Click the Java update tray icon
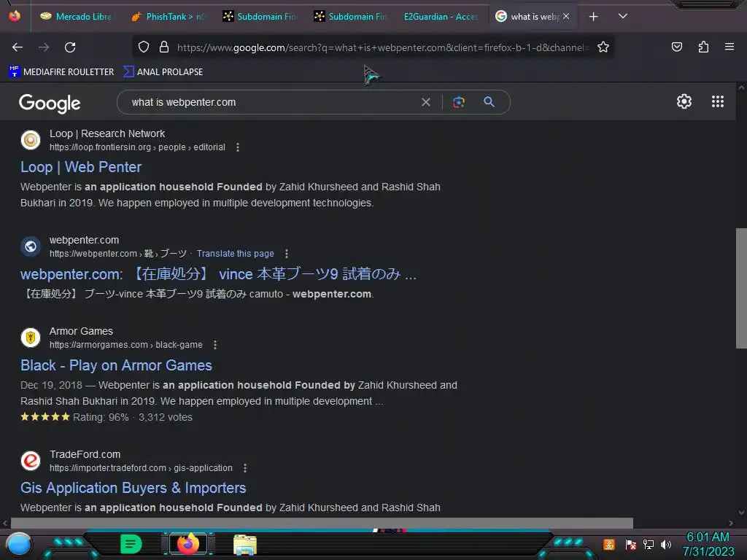Image resolution: width=747 pixels, height=560 pixels. click(609, 544)
